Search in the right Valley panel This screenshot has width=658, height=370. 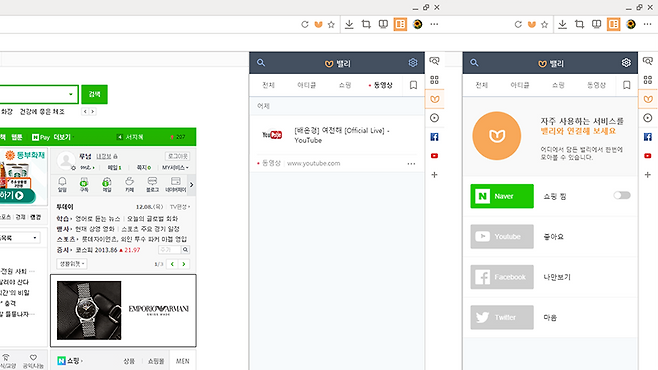tap(474, 63)
